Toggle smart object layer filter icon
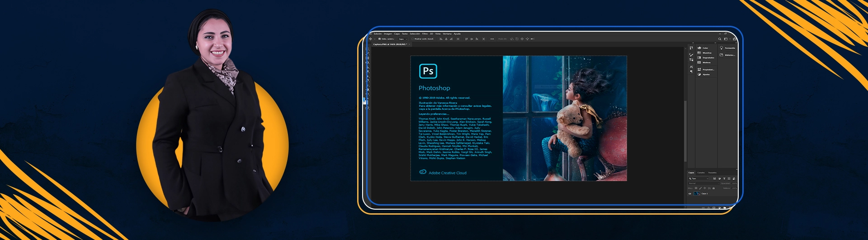Viewport: 868px width, 240px height. click(x=734, y=178)
